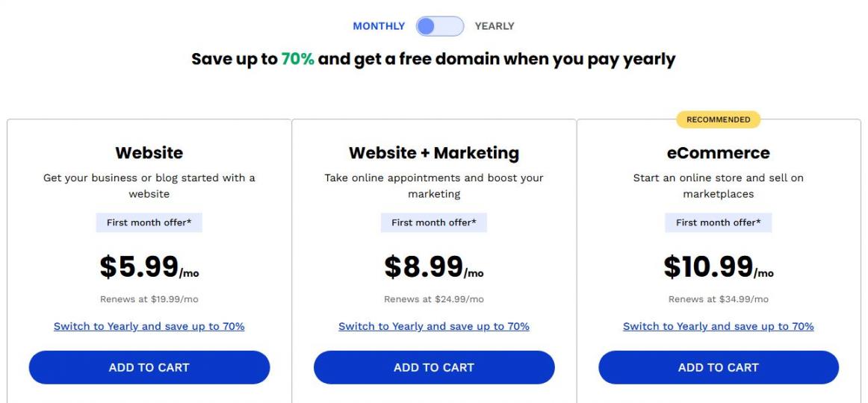Select the MONTHLY billing label
This screenshot has height=403, width=868.
[x=379, y=26]
